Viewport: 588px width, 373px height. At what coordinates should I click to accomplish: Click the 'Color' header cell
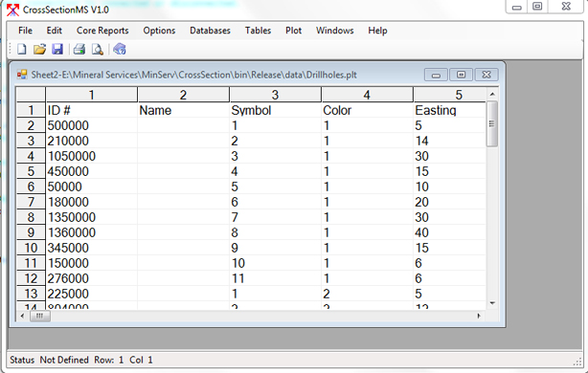pos(367,110)
